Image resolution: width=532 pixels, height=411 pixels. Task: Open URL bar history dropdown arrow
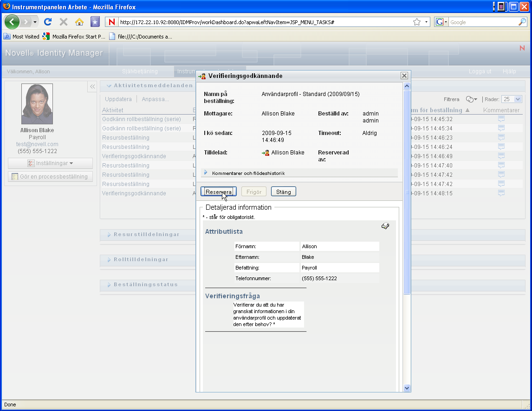click(x=426, y=22)
